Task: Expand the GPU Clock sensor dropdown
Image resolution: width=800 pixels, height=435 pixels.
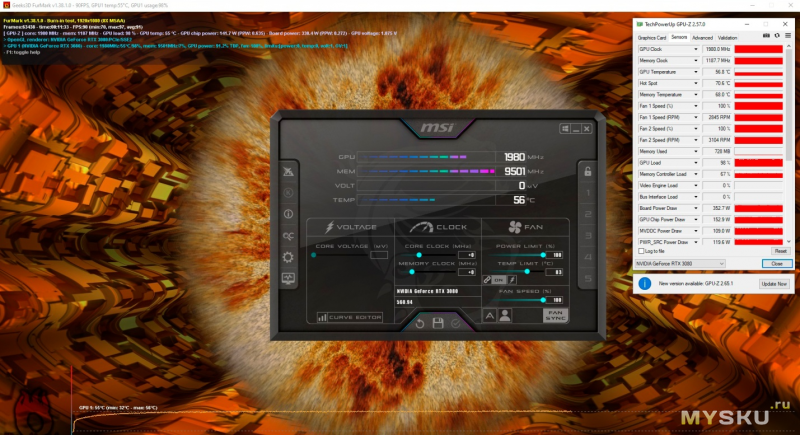Action: tap(695, 49)
